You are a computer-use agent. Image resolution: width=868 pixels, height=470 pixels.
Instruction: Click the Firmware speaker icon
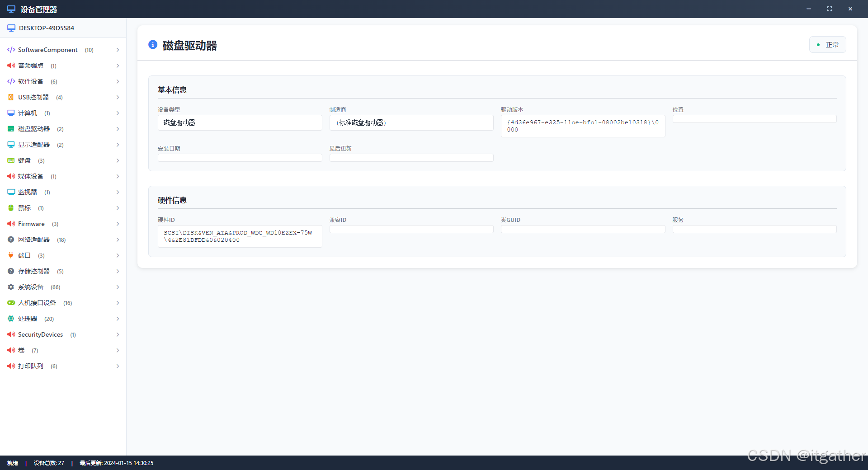point(11,224)
